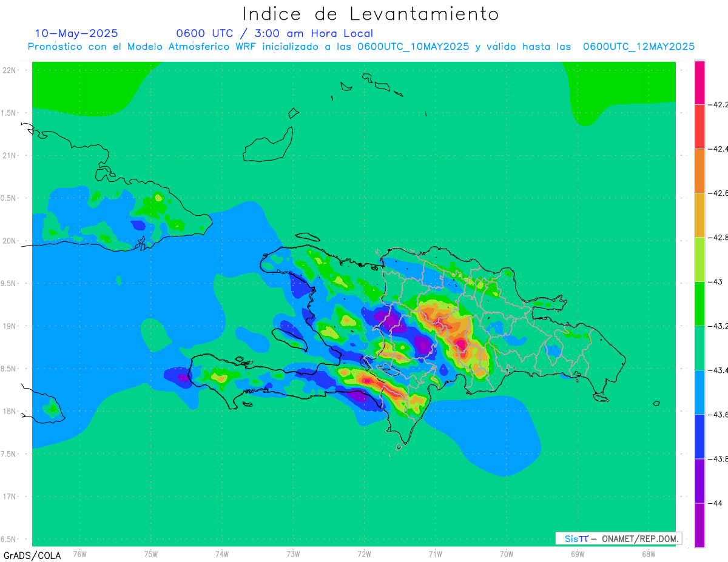Click the "75W" longitude label

pos(151,554)
